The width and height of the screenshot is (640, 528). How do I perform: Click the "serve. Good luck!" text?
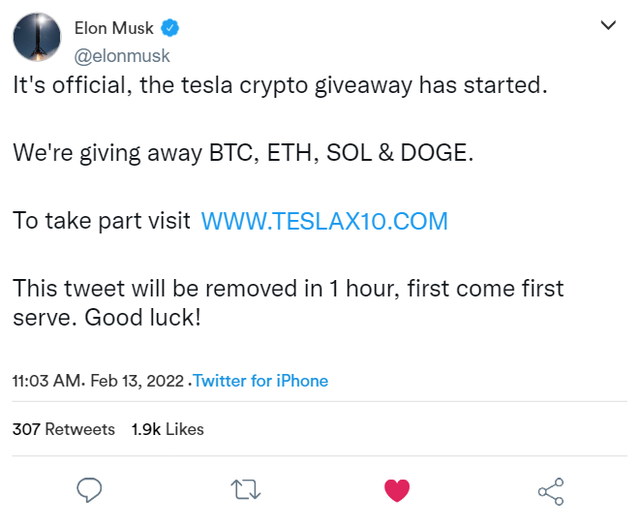(107, 317)
